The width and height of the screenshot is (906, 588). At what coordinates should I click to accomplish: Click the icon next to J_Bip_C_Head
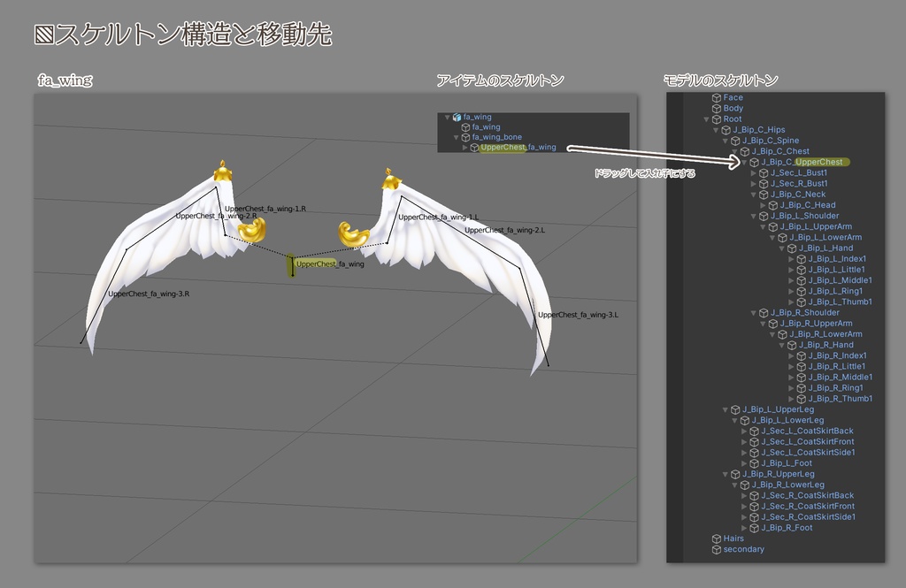(x=772, y=205)
